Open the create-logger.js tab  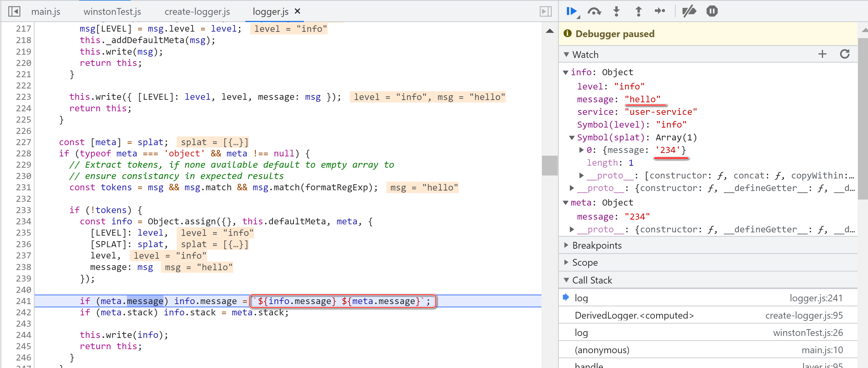point(197,12)
